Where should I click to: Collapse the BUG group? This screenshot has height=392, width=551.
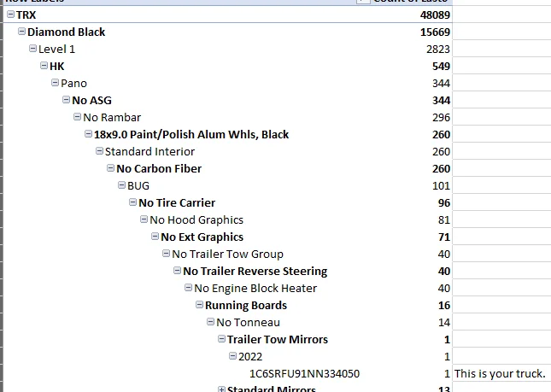[121, 185]
